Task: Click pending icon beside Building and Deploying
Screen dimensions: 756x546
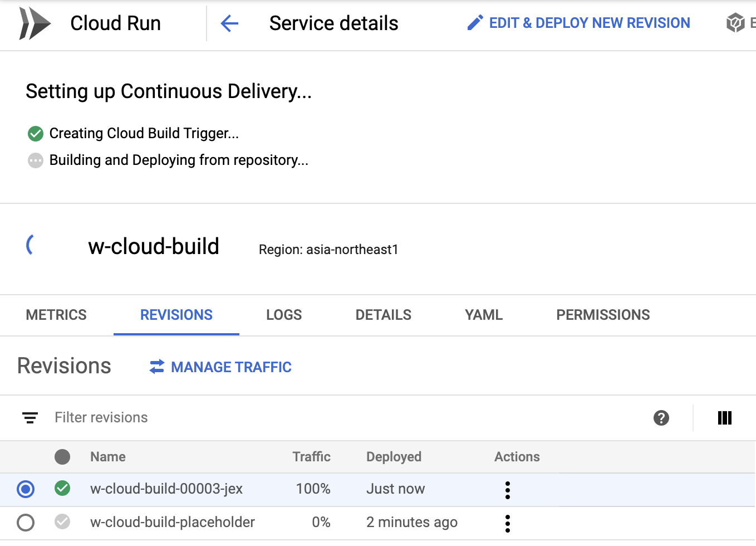Action: pyautogui.click(x=36, y=160)
